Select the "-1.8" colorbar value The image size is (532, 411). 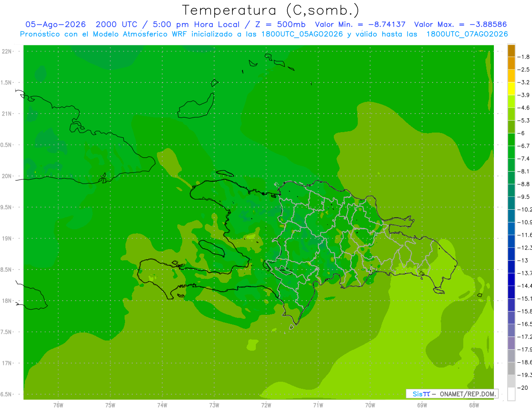point(524,57)
